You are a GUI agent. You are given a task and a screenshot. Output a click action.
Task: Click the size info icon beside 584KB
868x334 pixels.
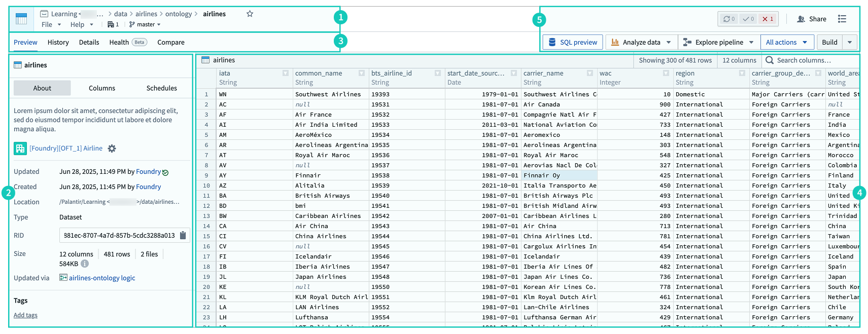point(85,264)
